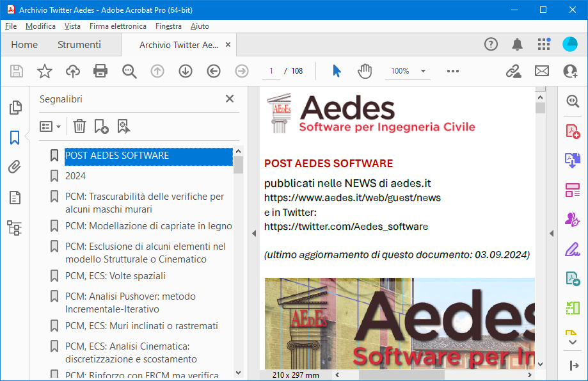The height and width of the screenshot is (381, 588).
Task: Open the Modifica menu
Action: (40, 26)
